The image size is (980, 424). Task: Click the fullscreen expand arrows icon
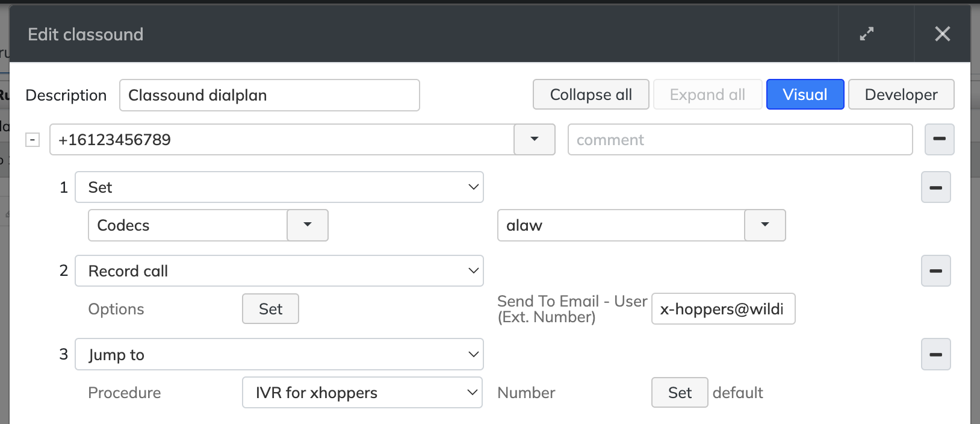866,34
